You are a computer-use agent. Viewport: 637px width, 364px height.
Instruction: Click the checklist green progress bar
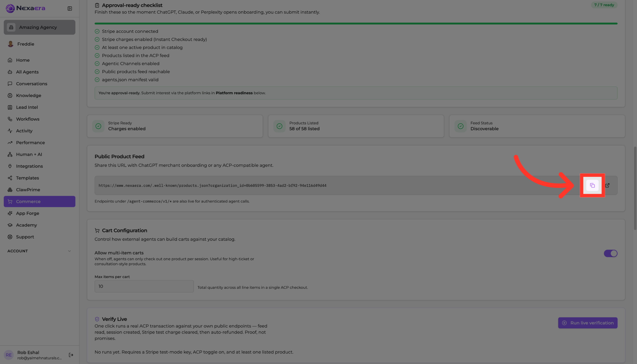[356, 23]
